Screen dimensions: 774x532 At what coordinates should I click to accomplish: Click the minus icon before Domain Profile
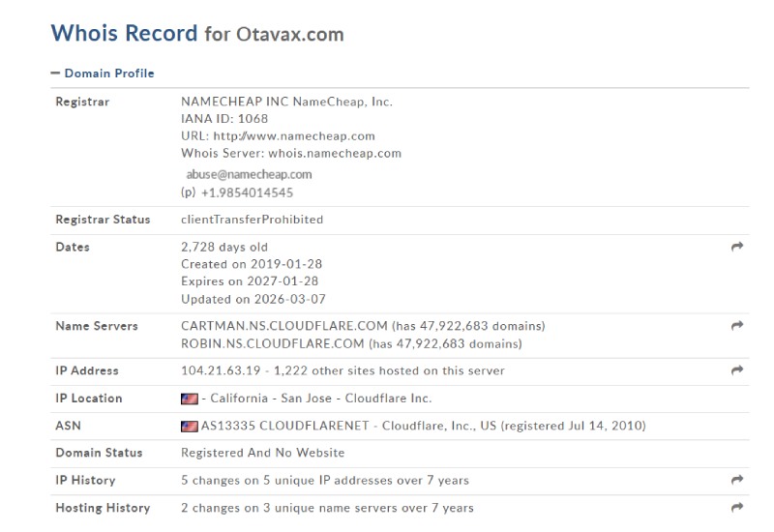pos(55,74)
